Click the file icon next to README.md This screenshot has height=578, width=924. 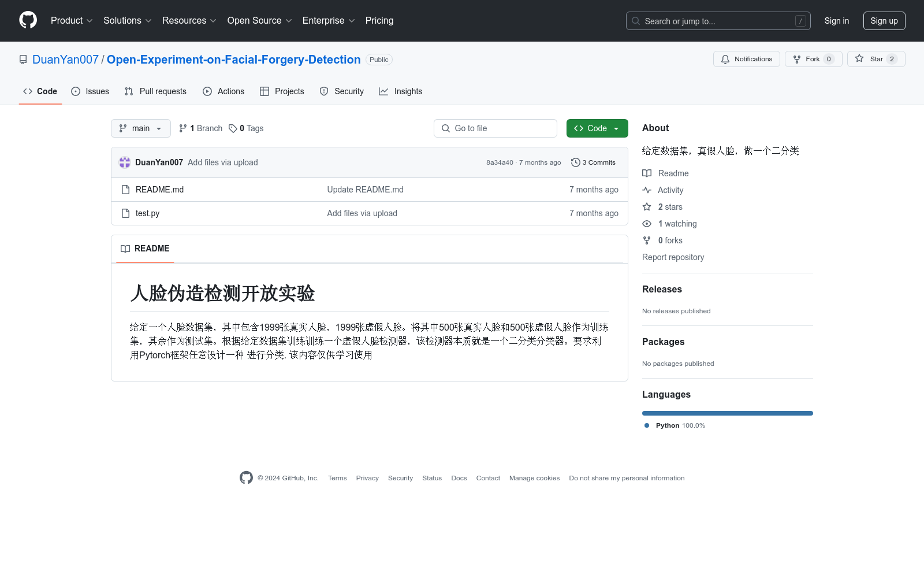tap(125, 190)
